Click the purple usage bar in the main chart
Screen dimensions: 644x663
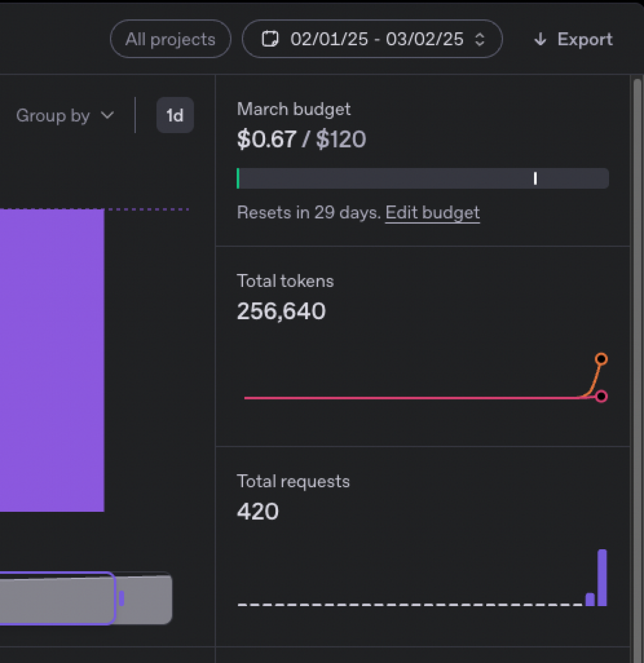click(51, 359)
